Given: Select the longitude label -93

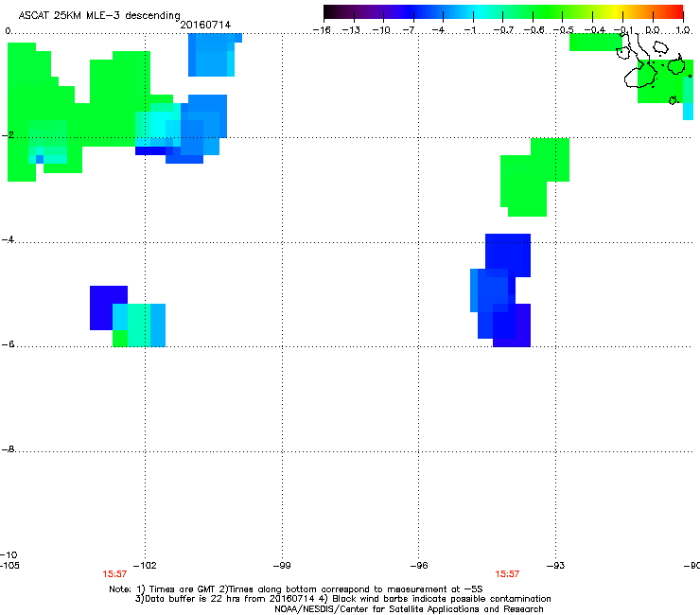Looking at the screenshot, I should tap(556, 566).
